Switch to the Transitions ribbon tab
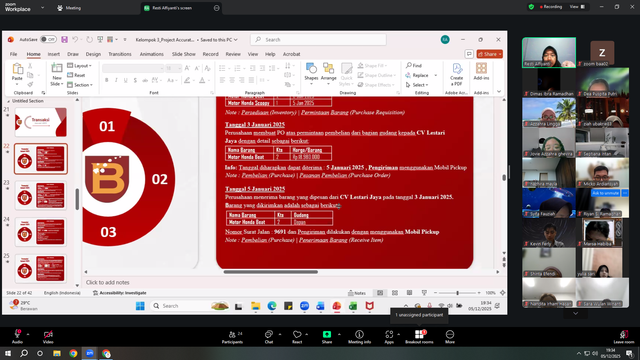640x360 pixels. pyautogui.click(x=120, y=54)
